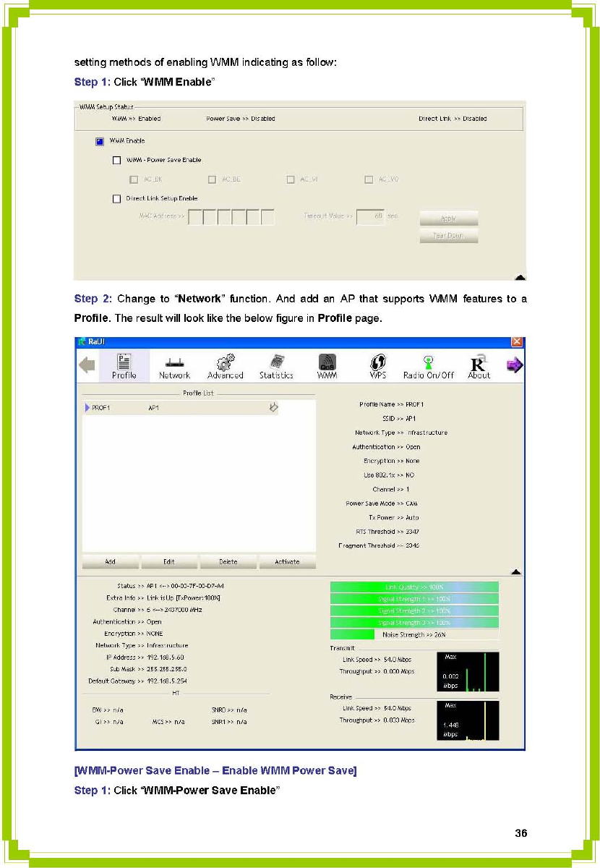Check the AC_BE checkbox
Viewport: 600px width, 868px height.
click(x=213, y=179)
